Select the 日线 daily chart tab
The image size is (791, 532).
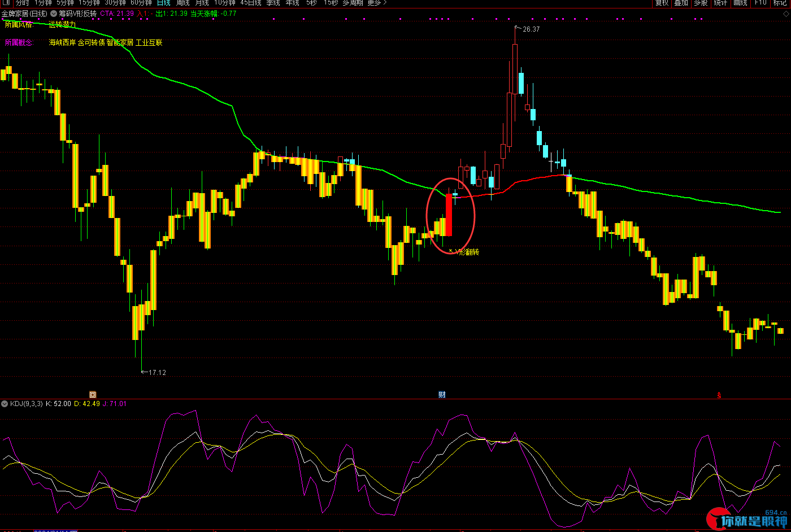[164, 3]
